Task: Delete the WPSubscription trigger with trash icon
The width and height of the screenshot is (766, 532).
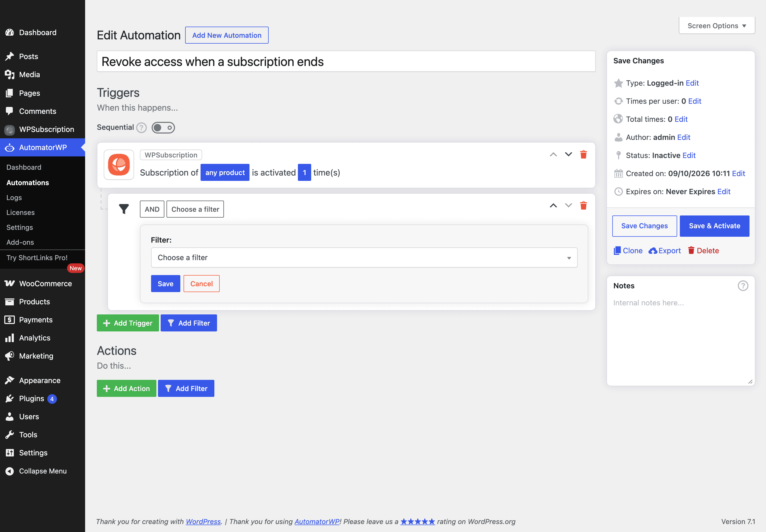Action: [x=583, y=154]
